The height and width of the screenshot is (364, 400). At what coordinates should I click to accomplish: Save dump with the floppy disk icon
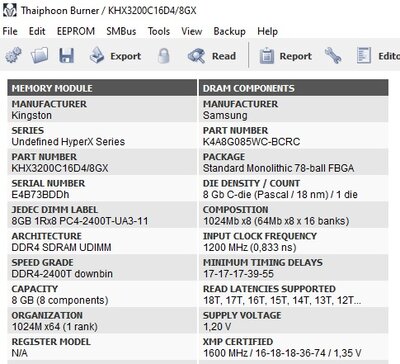click(x=67, y=55)
